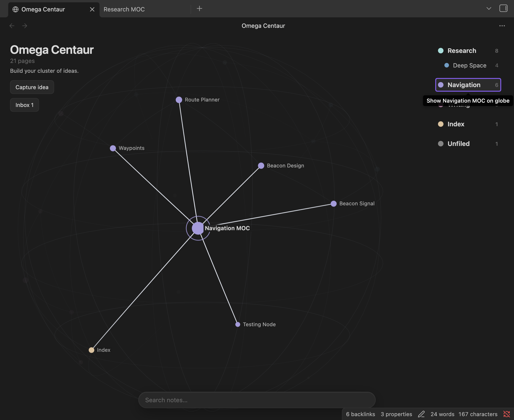Click the 167 characters status entry

(x=478, y=414)
